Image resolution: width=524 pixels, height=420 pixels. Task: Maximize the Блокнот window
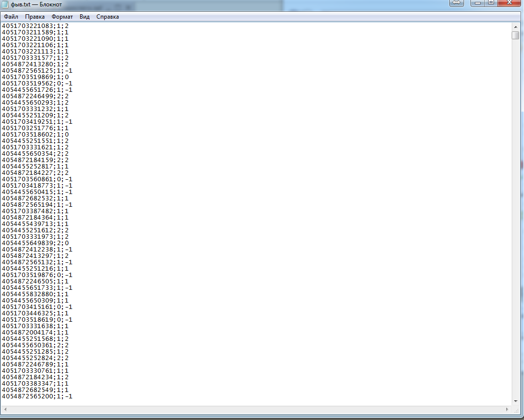pos(491,3)
